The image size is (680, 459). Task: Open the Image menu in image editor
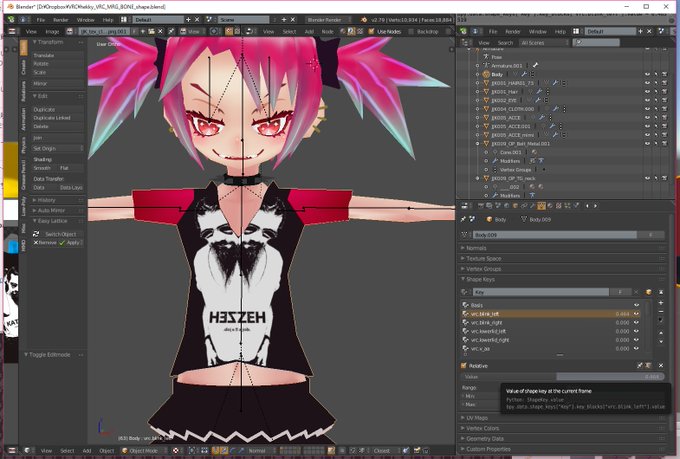pyautogui.click(x=52, y=31)
